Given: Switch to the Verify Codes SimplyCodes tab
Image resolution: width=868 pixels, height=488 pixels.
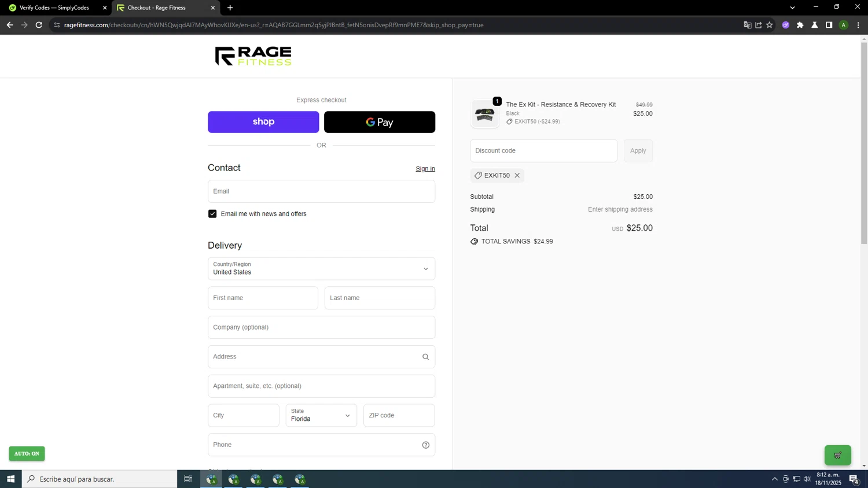Looking at the screenshot, I should click(56, 8).
